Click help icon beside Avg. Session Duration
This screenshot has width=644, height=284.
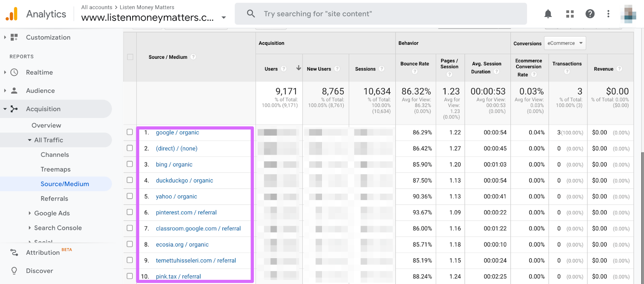click(497, 71)
